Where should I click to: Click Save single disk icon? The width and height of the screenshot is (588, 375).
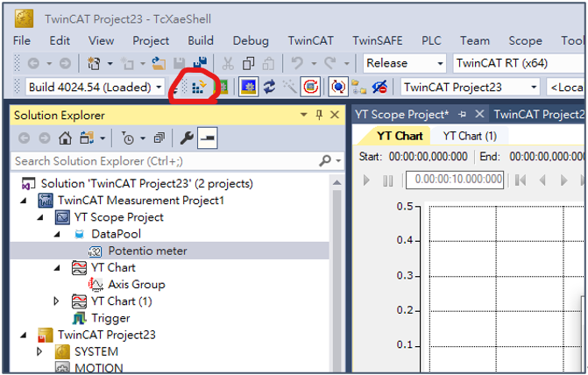(x=180, y=63)
